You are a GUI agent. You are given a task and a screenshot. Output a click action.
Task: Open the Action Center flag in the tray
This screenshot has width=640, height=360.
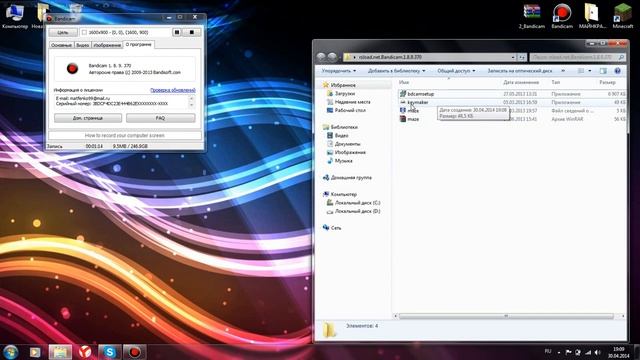568,352
